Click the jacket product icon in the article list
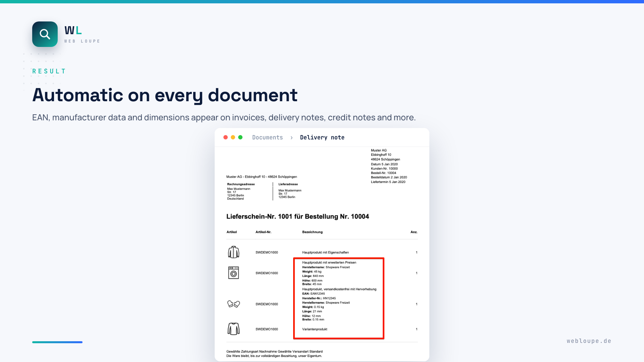The width and height of the screenshot is (644, 362). pyautogui.click(x=233, y=252)
